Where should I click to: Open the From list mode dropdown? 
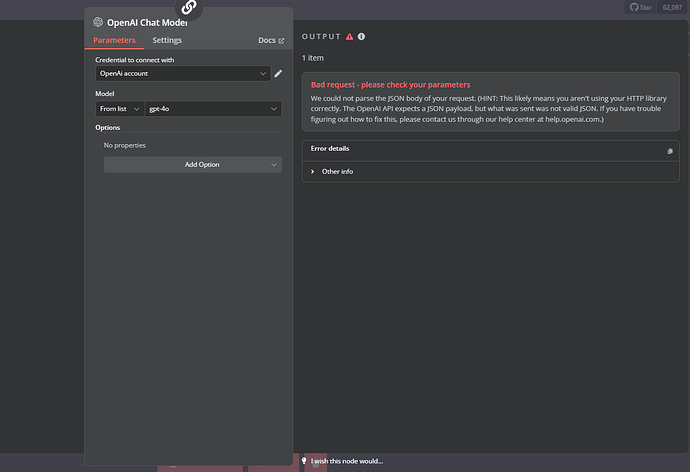(x=120, y=109)
